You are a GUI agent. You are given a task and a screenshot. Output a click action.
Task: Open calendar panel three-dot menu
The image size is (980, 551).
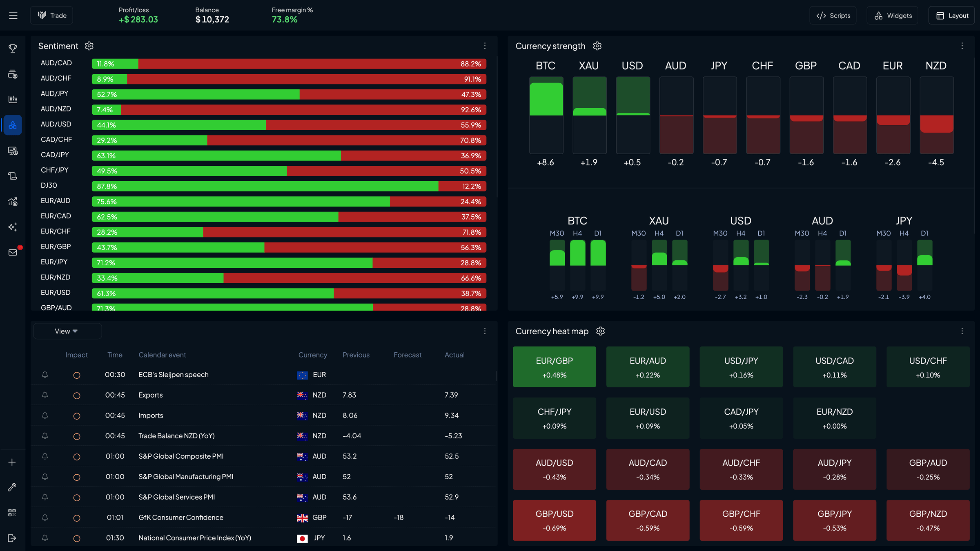coord(485,331)
